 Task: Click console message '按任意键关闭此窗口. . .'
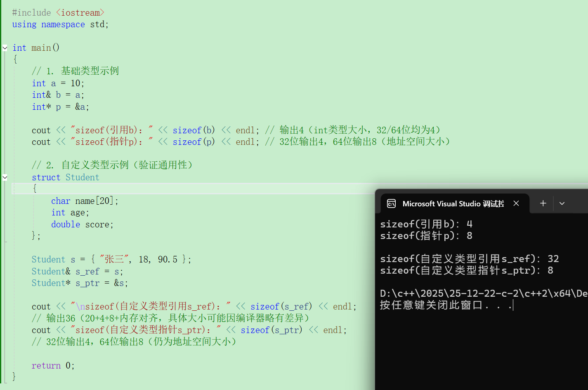pyautogui.click(x=446, y=305)
